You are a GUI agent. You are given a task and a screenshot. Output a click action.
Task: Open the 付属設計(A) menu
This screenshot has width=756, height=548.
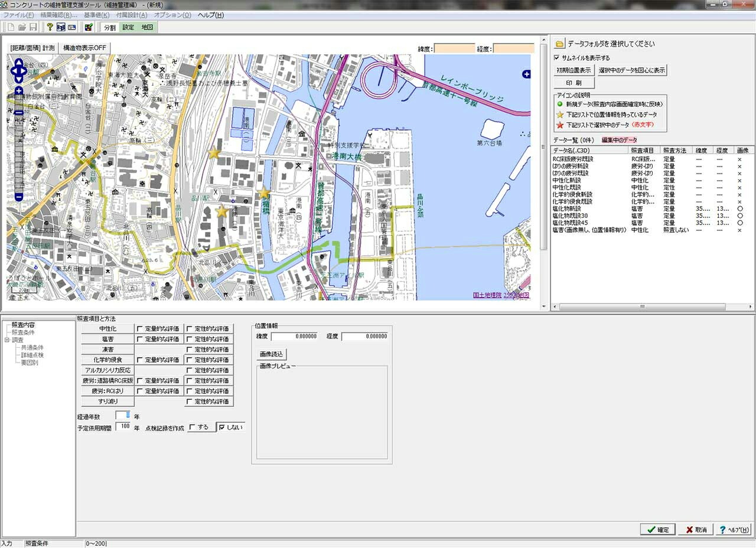[x=132, y=15]
